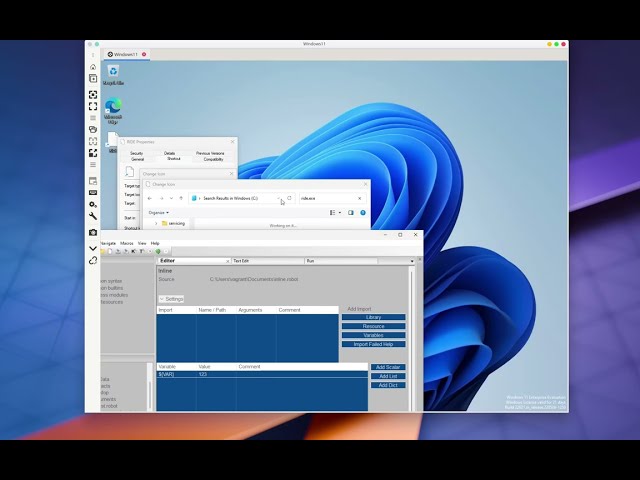Open the Help menu in RIDE
The height and width of the screenshot is (480, 640).
pos(155,243)
